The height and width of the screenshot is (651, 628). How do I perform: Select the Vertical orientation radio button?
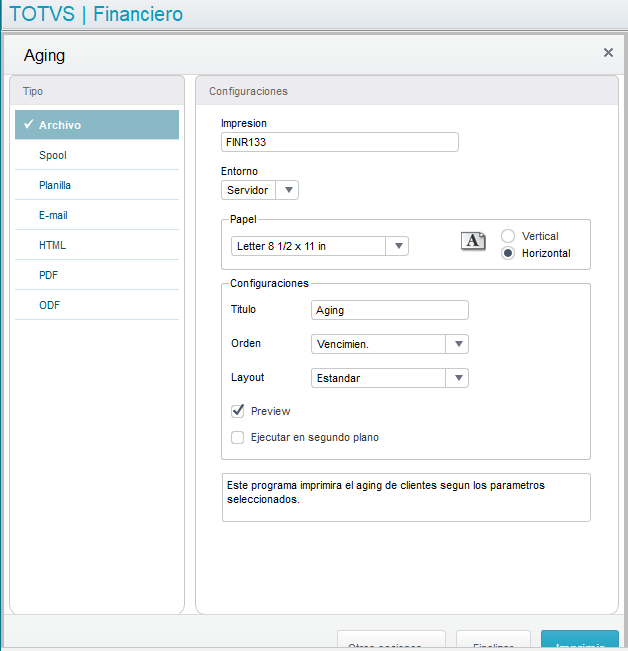508,236
